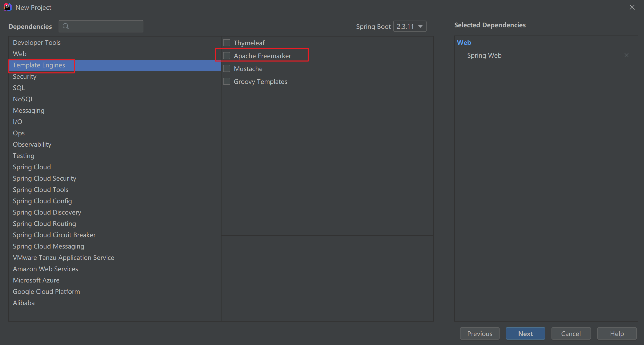Viewport: 644px width, 345px height.
Task: Select the Web category
Action: 20,54
